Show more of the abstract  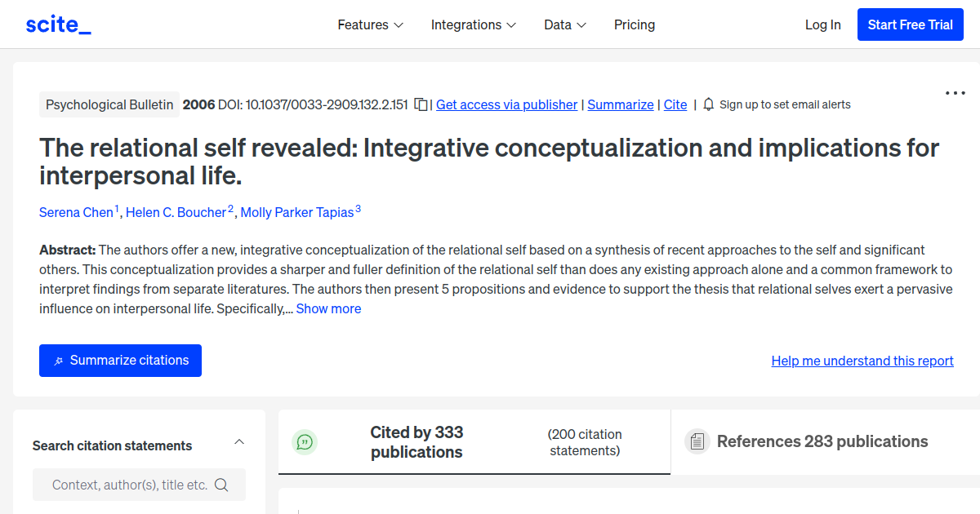click(x=328, y=308)
